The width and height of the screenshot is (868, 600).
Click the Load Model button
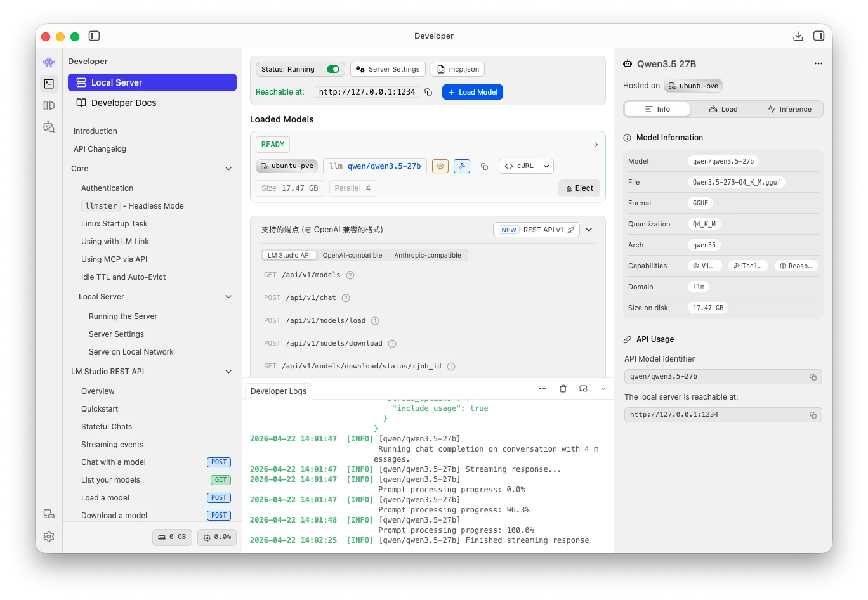[x=472, y=92]
